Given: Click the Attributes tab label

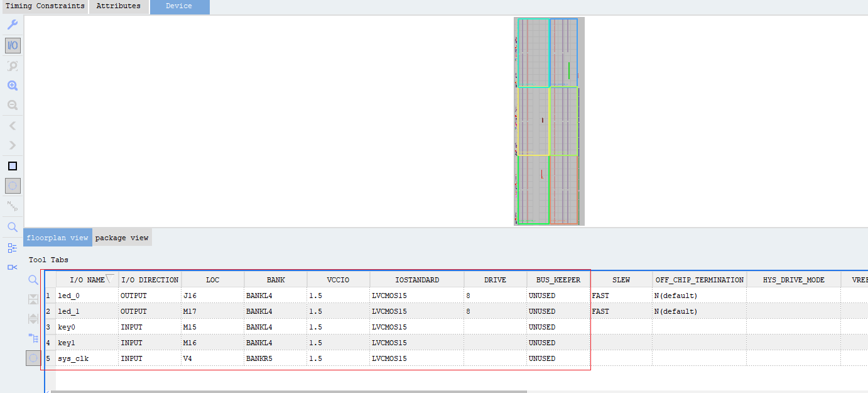Looking at the screenshot, I should 118,6.
